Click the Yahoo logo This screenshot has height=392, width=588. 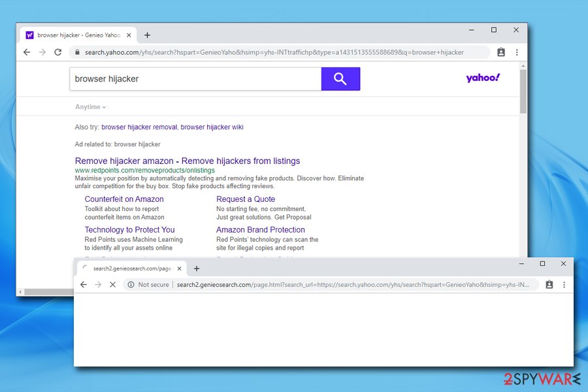[x=483, y=78]
